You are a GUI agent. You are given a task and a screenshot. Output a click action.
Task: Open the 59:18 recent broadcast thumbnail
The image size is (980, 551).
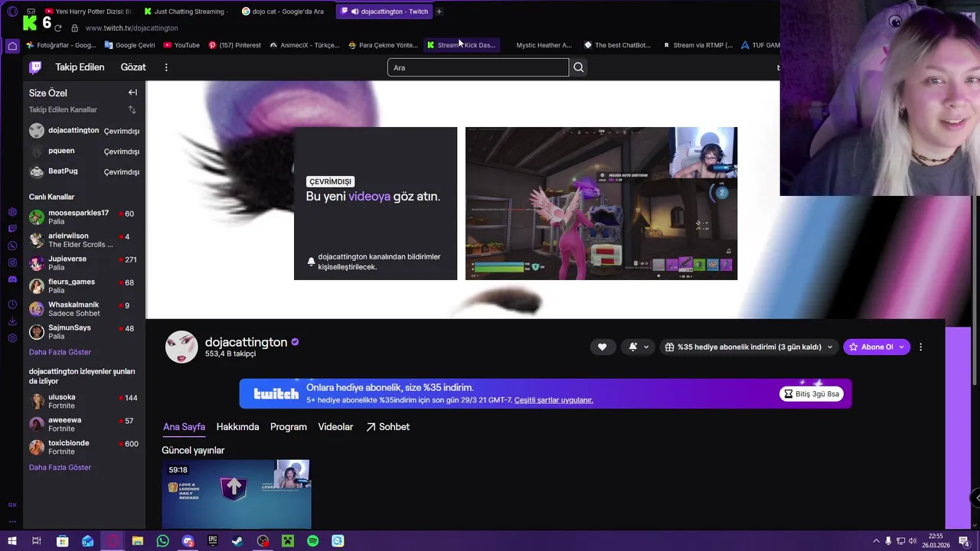[x=236, y=494]
